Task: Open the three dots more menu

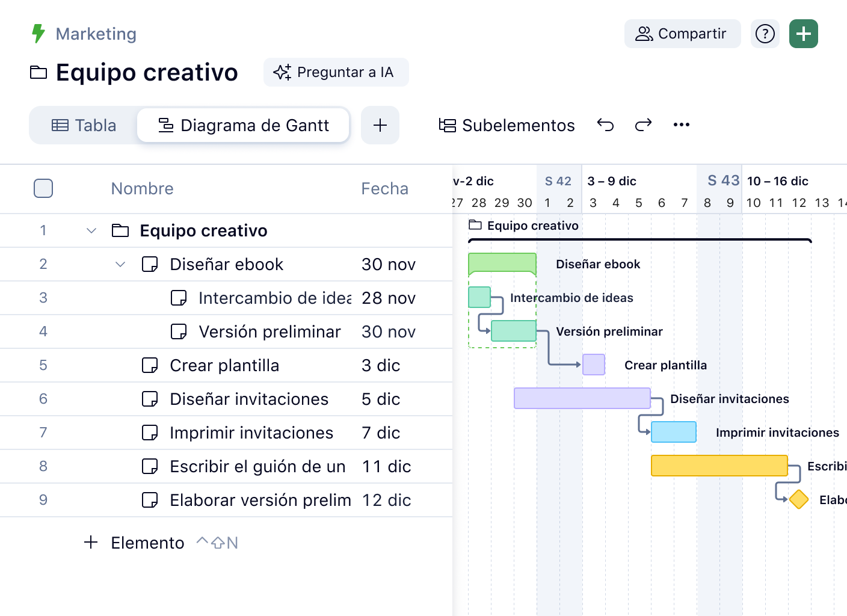Action: pos(682,125)
